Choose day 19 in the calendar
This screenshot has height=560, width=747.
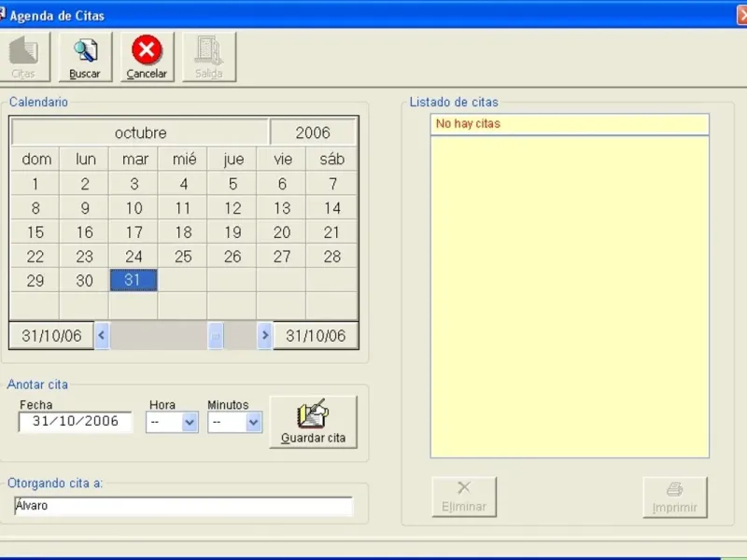tap(233, 231)
